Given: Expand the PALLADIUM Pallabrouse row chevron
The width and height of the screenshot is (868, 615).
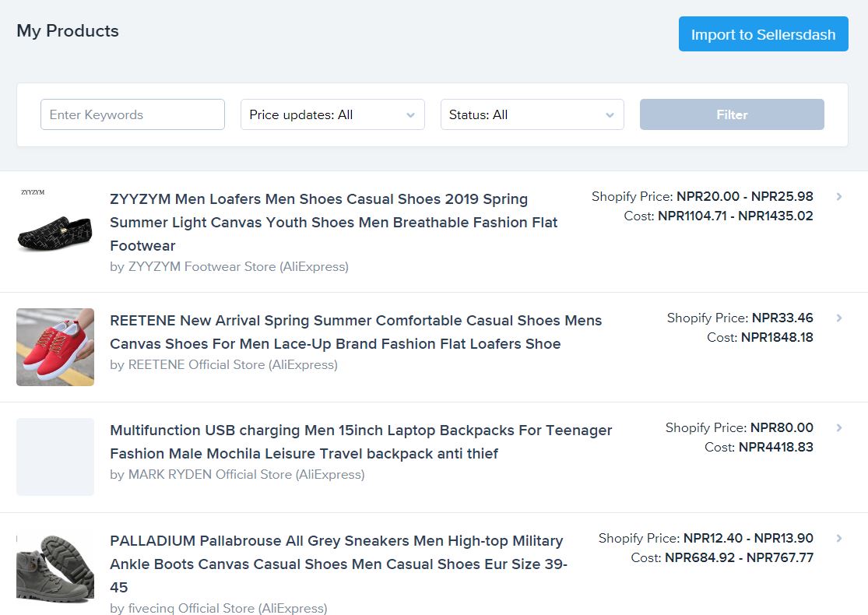Looking at the screenshot, I should tap(839, 538).
